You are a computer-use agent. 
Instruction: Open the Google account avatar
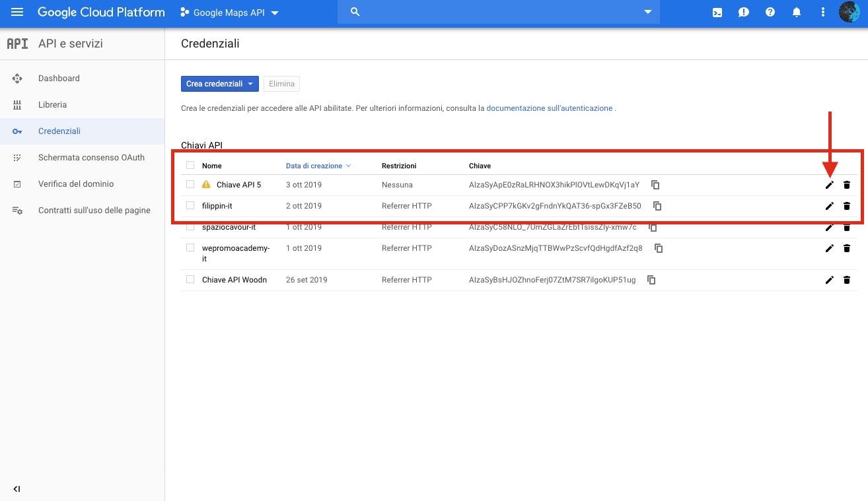point(850,12)
